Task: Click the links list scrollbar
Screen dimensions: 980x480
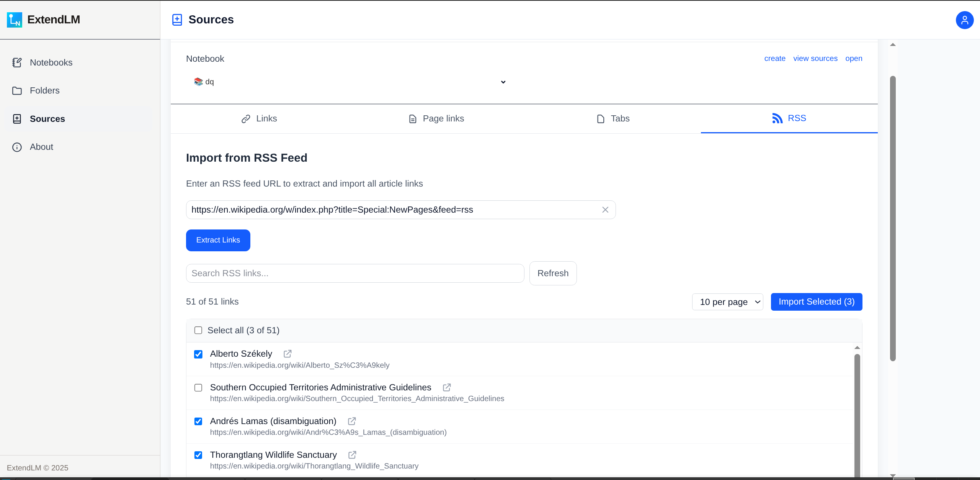Action: [x=857, y=416]
